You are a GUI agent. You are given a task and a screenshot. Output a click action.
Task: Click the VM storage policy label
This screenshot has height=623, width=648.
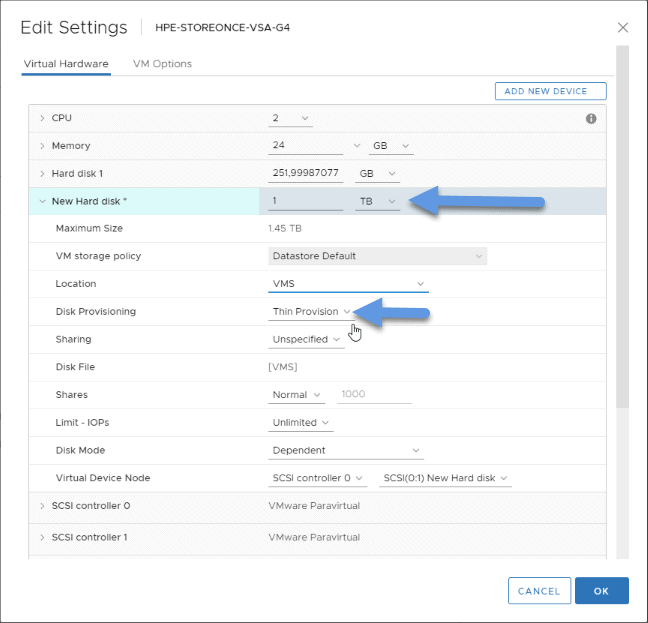click(98, 256)
